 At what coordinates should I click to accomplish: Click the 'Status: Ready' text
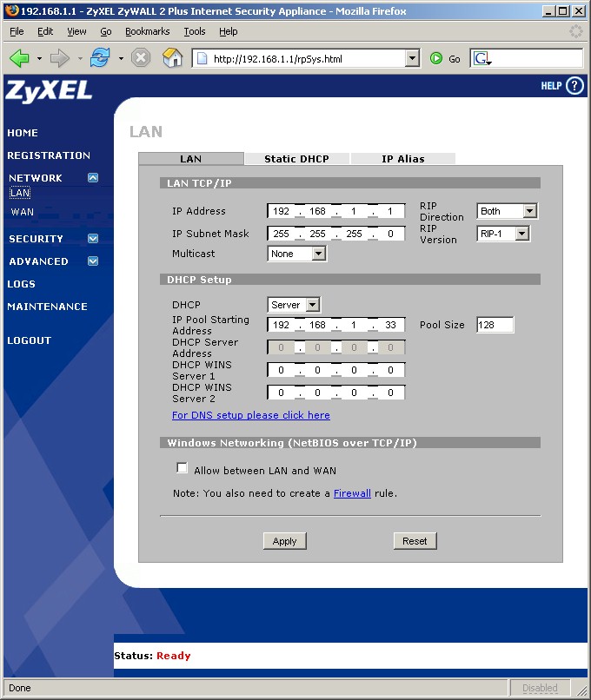click(152, 656)
